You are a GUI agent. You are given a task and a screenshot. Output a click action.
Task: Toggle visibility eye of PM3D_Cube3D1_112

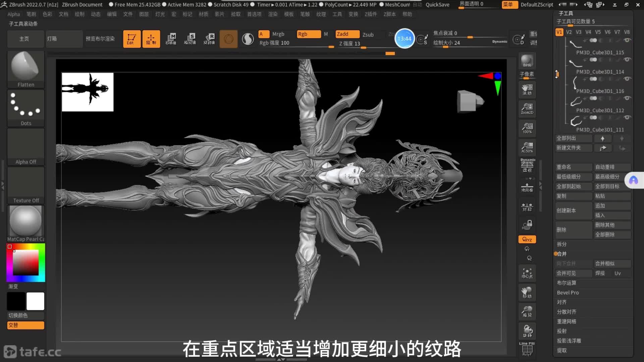pos(627,98)
